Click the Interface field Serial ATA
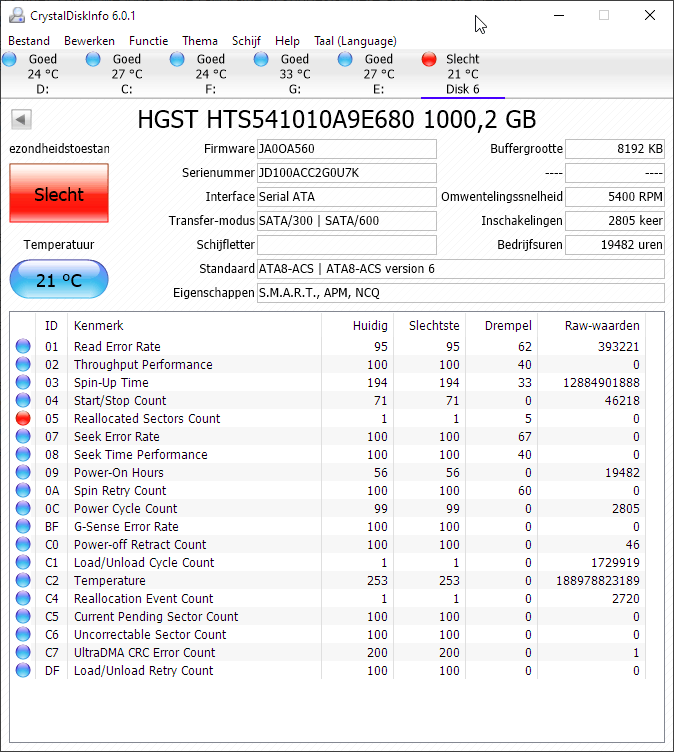This screenshot has width=674, height=752. coord(347,197)
